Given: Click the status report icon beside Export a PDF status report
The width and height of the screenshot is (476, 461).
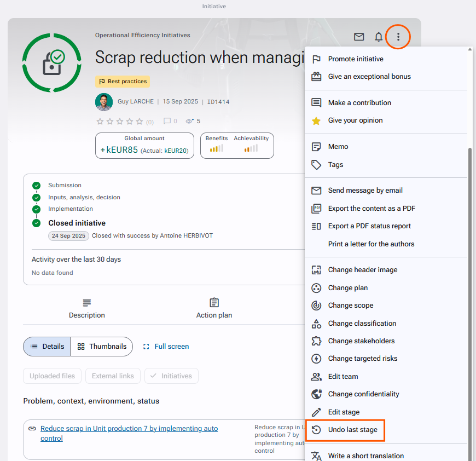Looking at the screenshot, I should point(316,226).
